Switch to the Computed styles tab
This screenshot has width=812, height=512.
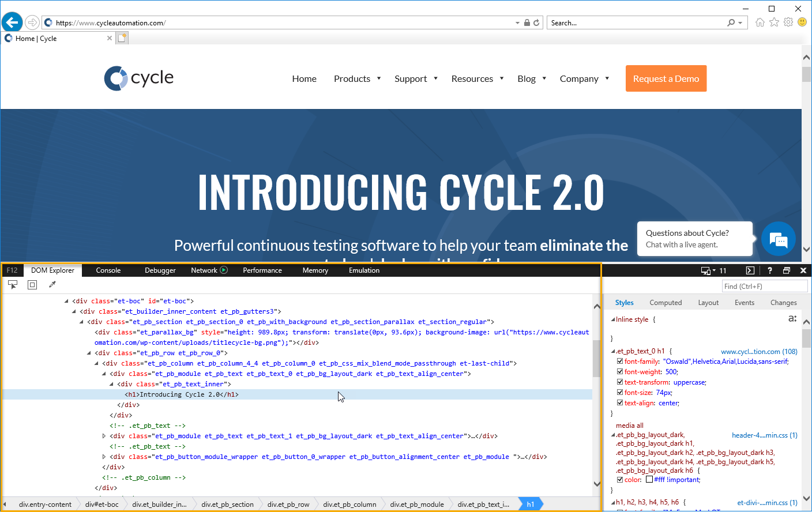point(666,303)
